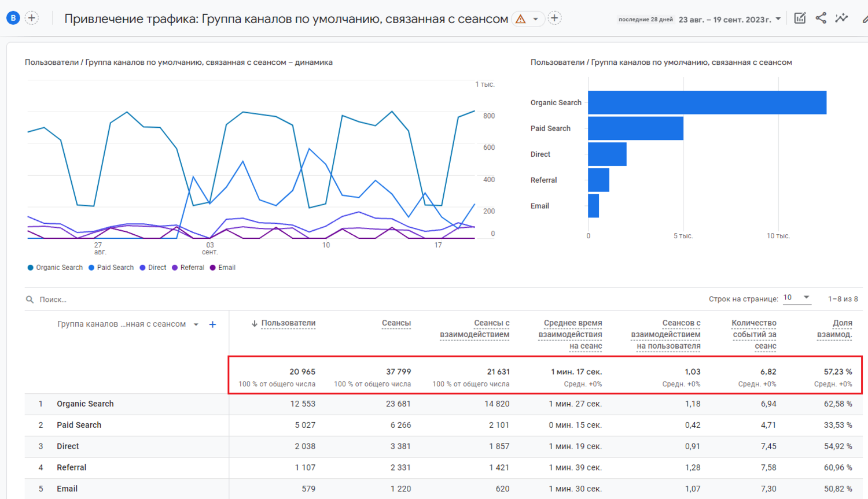Click Organic Search engagement rate 62,58 %
Screen dimensions: 868x499
[838, 404]
